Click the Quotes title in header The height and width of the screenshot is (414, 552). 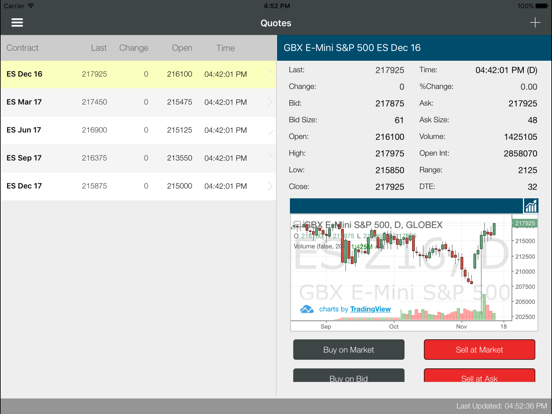click(x=276, y=23)
